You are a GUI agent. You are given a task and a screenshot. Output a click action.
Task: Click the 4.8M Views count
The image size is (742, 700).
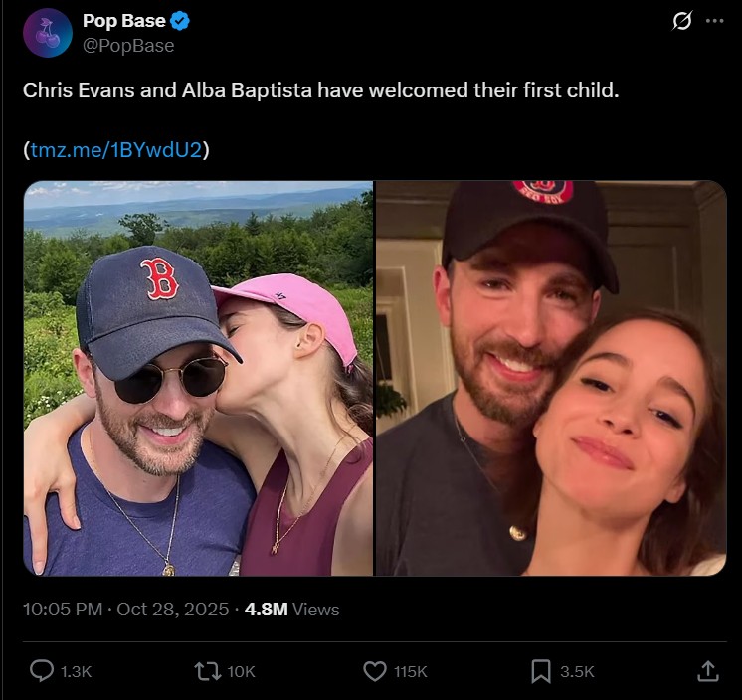291,610
